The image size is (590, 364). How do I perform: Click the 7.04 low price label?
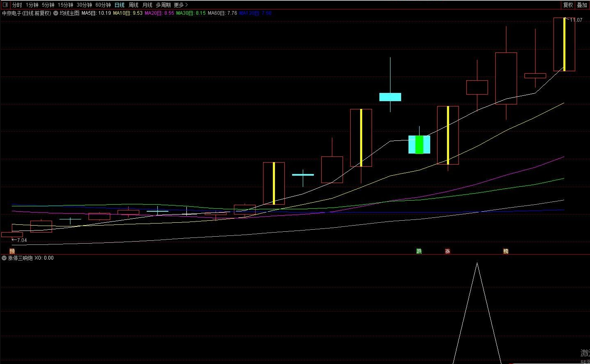click(22, 240)
